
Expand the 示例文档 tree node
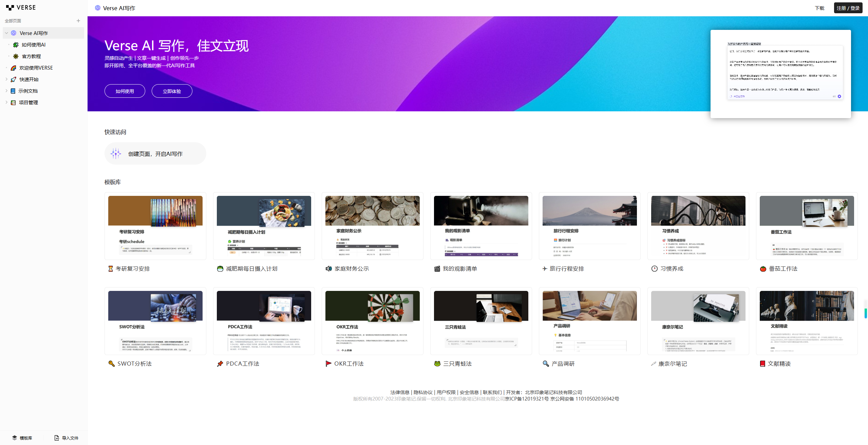(6, 91)
